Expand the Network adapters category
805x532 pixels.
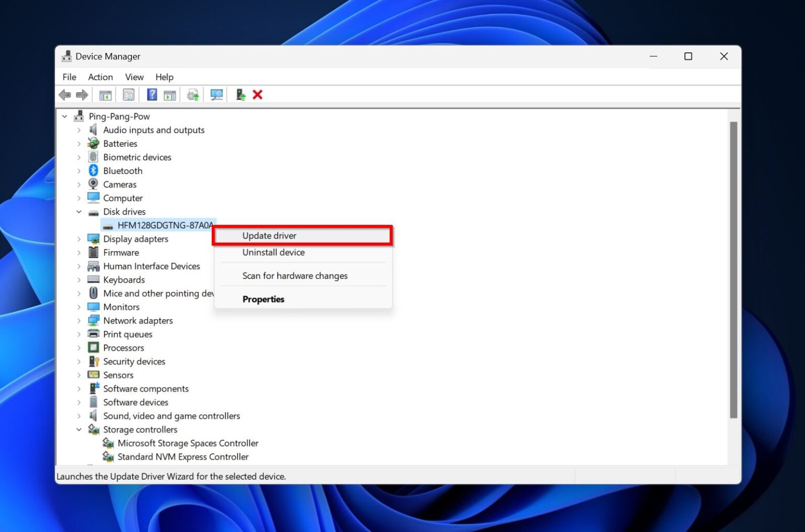78,320
